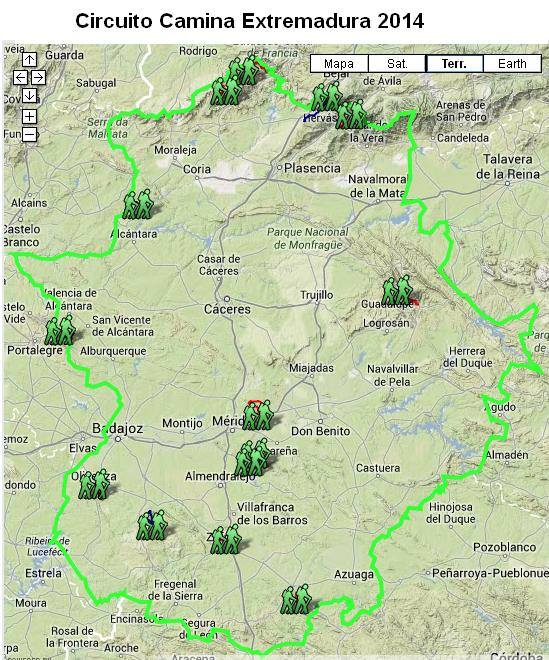Click the pan right arrow button
This screenshot has width=549, height=660.
(38, 77)
